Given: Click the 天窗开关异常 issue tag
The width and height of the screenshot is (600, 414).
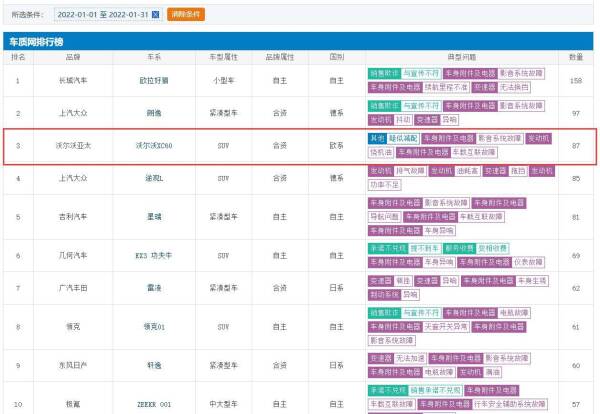Looking at the screenshot, I should coord(446,327).
